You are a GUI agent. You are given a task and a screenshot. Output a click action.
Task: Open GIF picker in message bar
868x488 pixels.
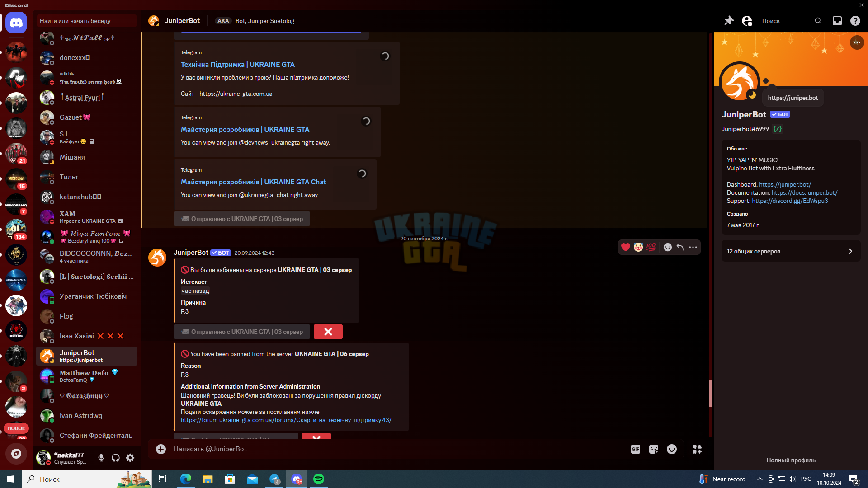tap(636, 449)
